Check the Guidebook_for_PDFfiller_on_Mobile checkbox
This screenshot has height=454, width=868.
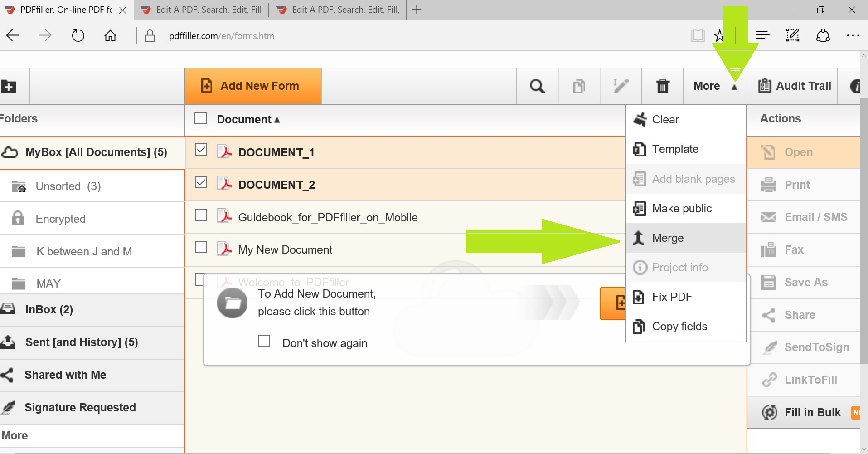[201, 215]
